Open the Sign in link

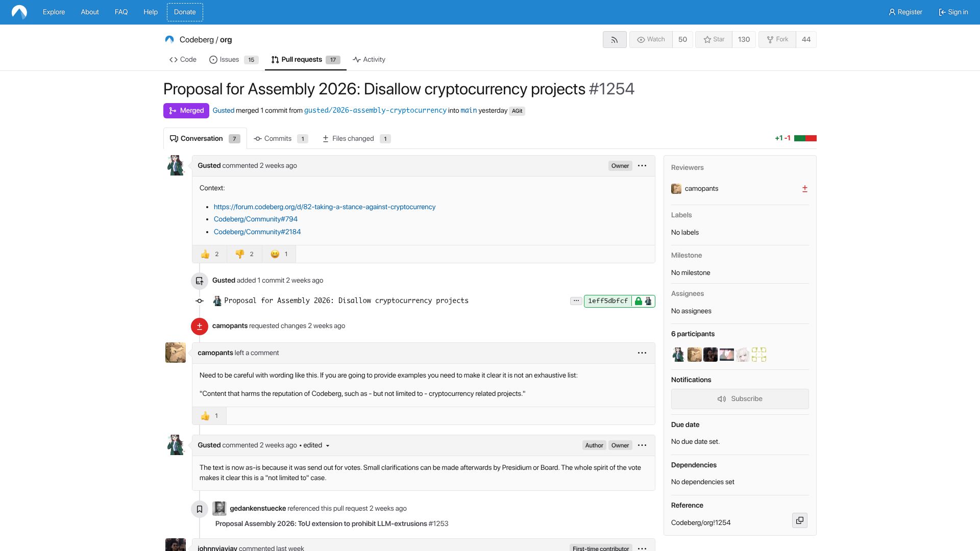[953, 12]
